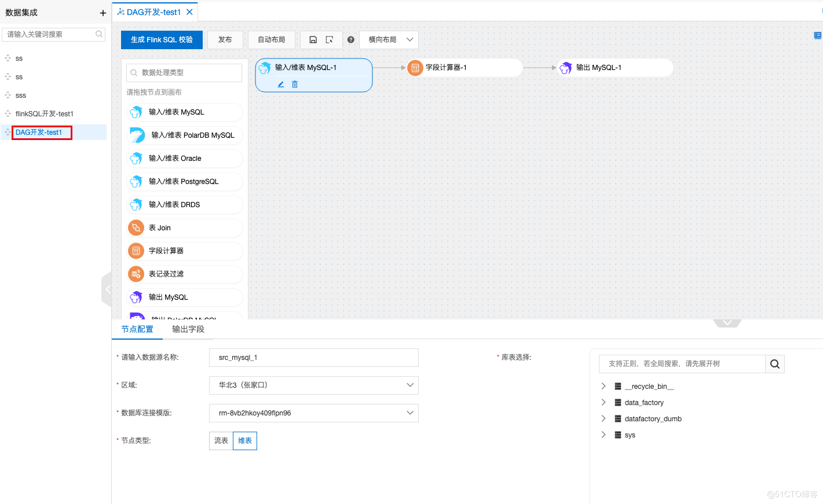The image size is (823, 504).
Task: Select the 输出 MySQL-1 canvas node
Action: pyautogui.click(x=614, y=68)
